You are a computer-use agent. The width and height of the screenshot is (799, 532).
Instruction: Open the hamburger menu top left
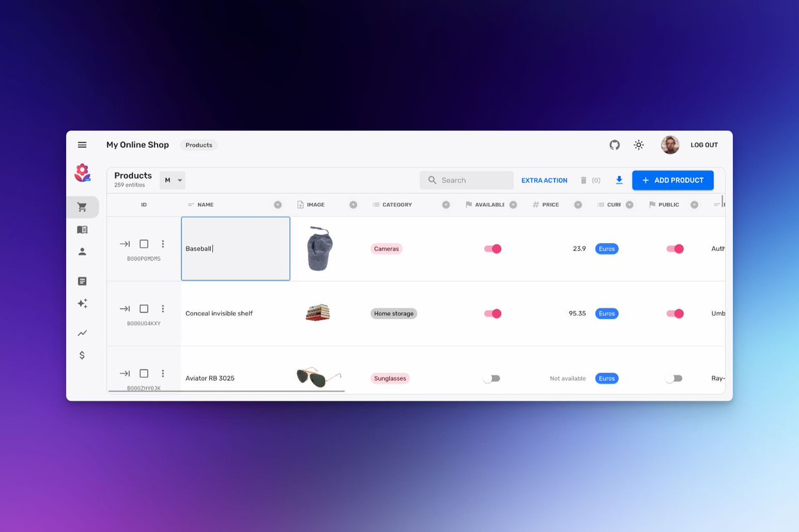(82, 144)
